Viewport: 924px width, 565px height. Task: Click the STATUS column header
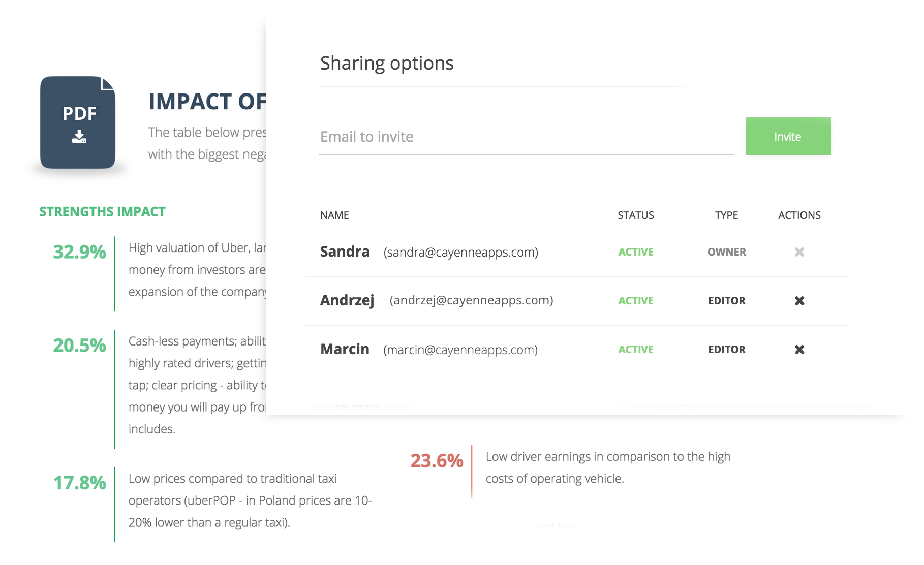[x=635, y=215]
